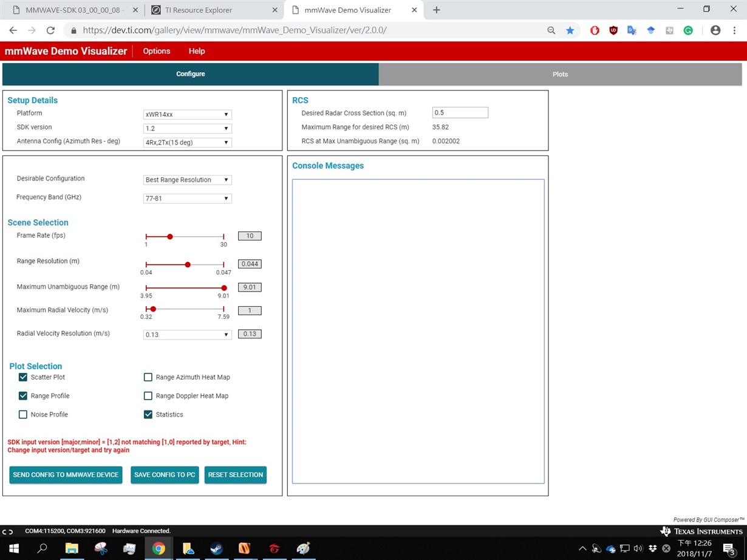Click Send Config to mmWave Device button

66,475
